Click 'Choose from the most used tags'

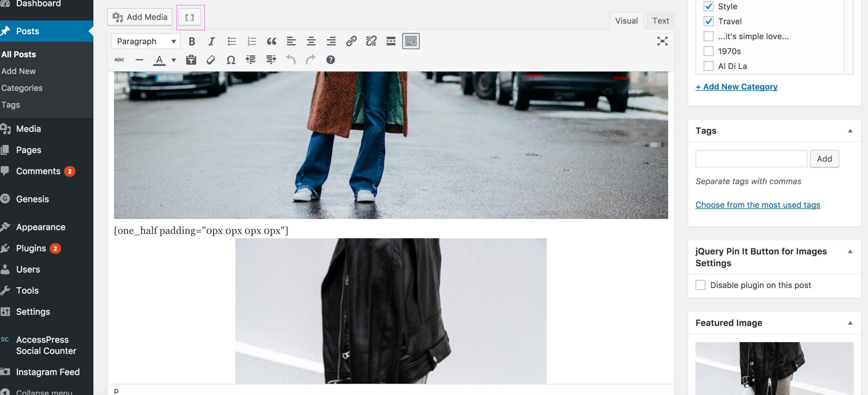[x=758, y=205]
